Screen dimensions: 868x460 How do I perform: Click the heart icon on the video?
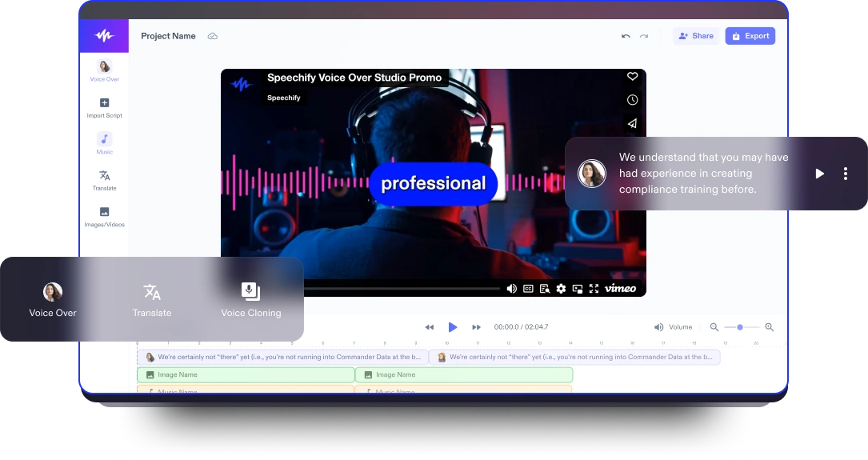pos(632,77)
